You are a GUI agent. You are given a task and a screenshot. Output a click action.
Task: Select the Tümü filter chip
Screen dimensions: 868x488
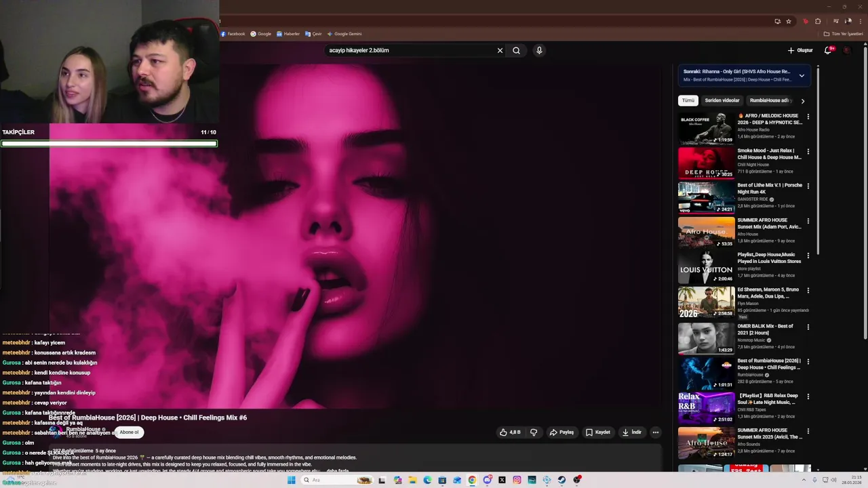coord(688,100)
